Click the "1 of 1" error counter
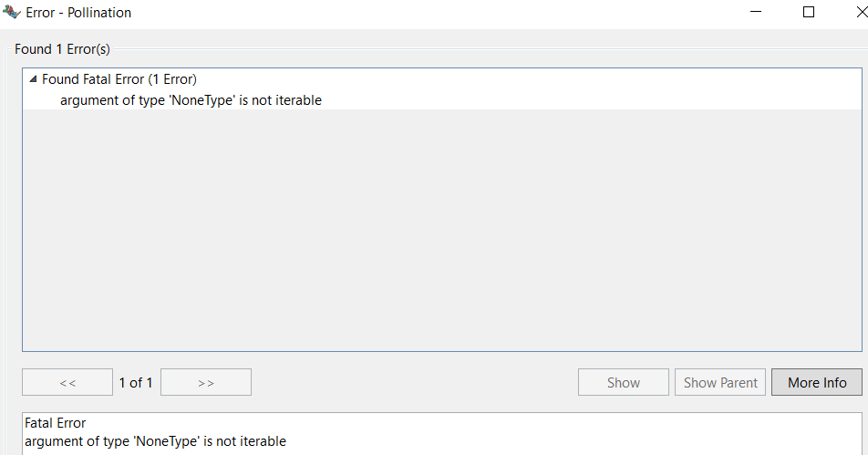868x455 pixels. (x=136, y=383)
